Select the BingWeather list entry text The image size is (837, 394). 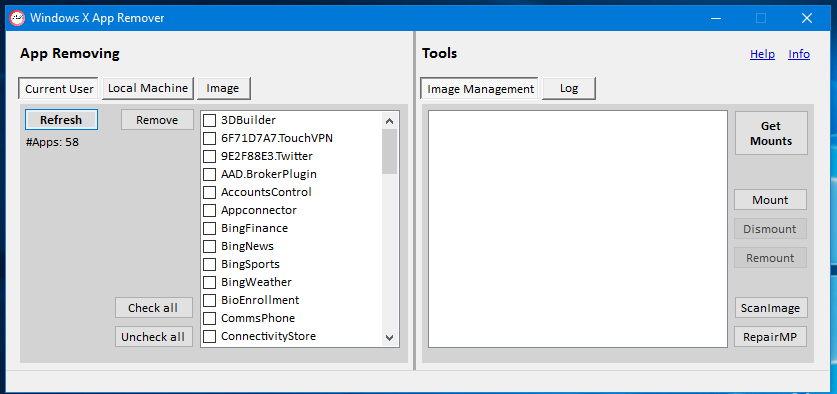point(256,282)
